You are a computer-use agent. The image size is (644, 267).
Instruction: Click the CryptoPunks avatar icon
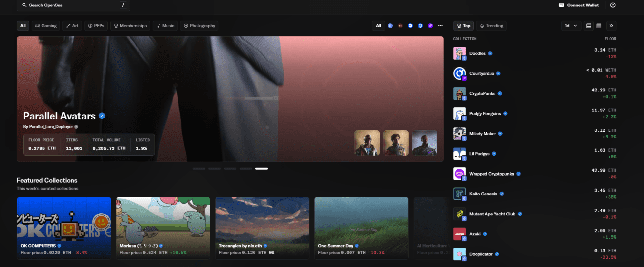pos(459,93)
